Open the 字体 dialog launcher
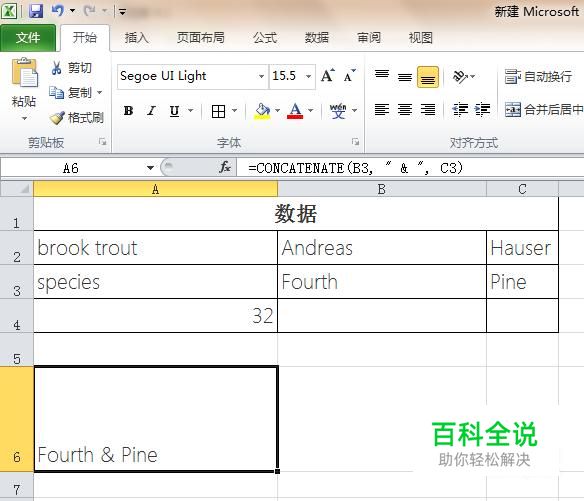The image size is (584, 501). click(355, 142)
